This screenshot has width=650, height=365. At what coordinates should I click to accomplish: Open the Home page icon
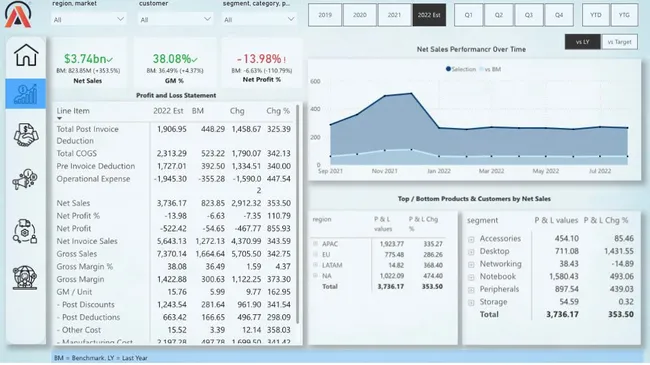[x=26, y=55]
